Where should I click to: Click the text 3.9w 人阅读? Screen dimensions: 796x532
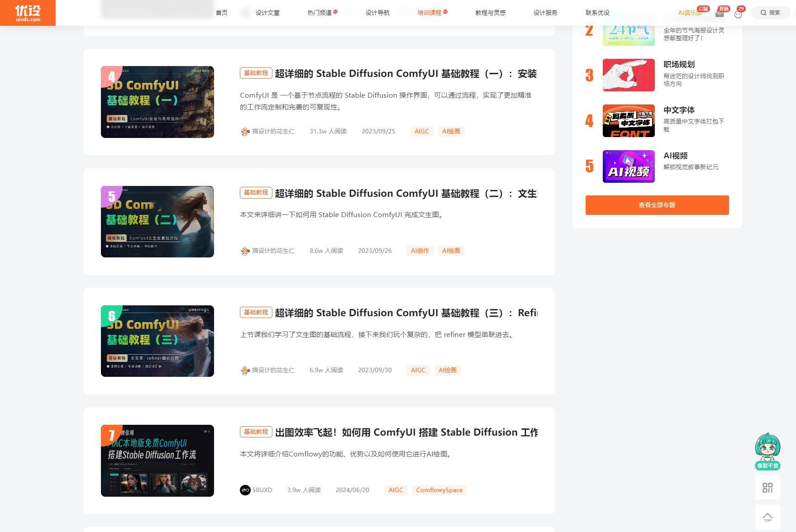tap(304, 490)
